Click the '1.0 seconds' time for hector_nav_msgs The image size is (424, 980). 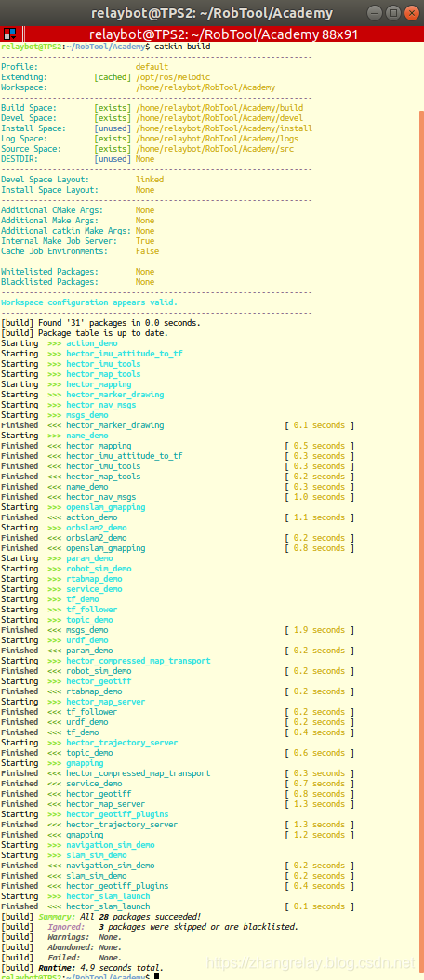(x=319, y=497)
